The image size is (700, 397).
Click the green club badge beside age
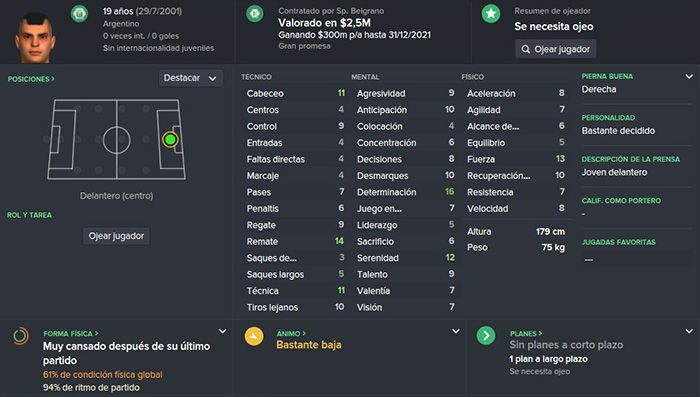pos(79,14)
